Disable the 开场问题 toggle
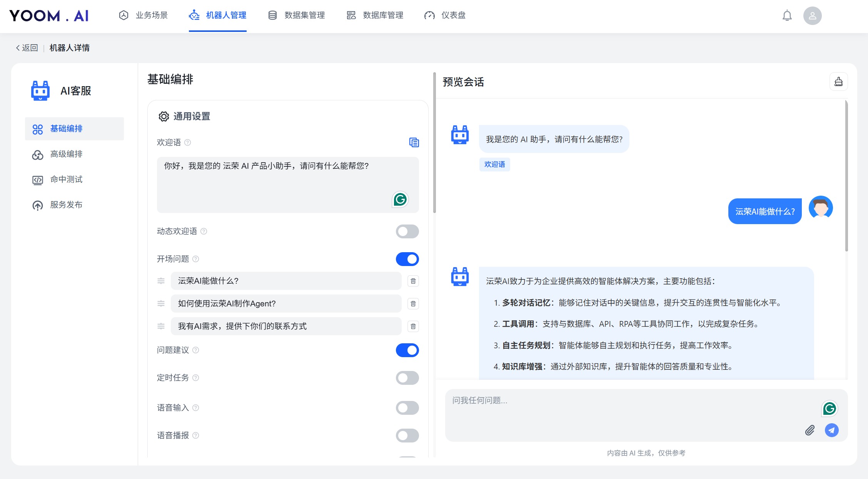 [407, 259]
